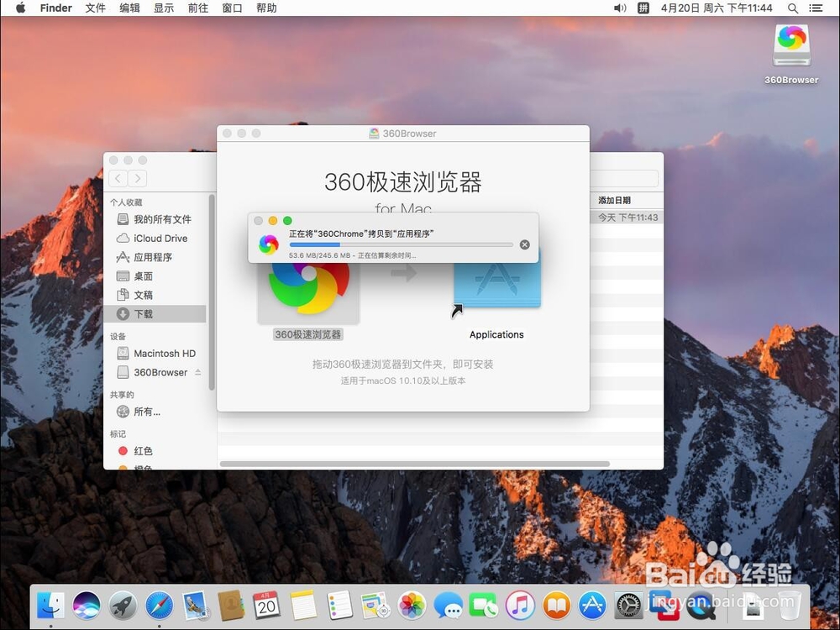Open the 窗口 menu
This screenshot has height=630, width=840.
[x=232, y=8]
